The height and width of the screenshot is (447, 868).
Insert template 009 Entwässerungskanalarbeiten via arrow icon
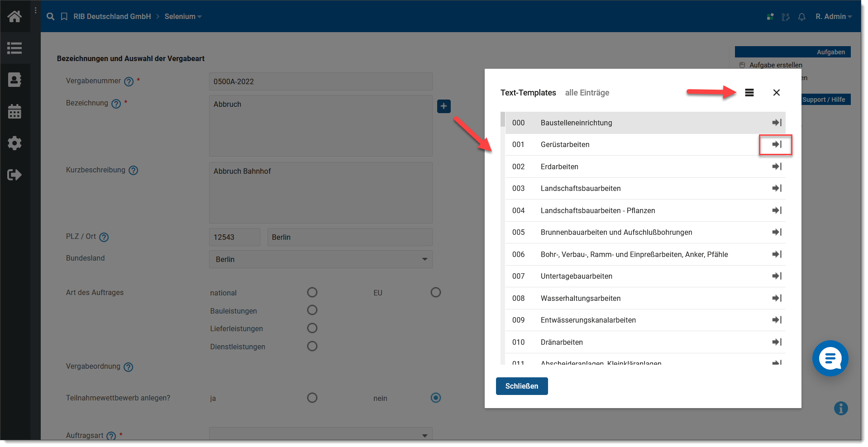pyautogui.click(x=777, y=320)
